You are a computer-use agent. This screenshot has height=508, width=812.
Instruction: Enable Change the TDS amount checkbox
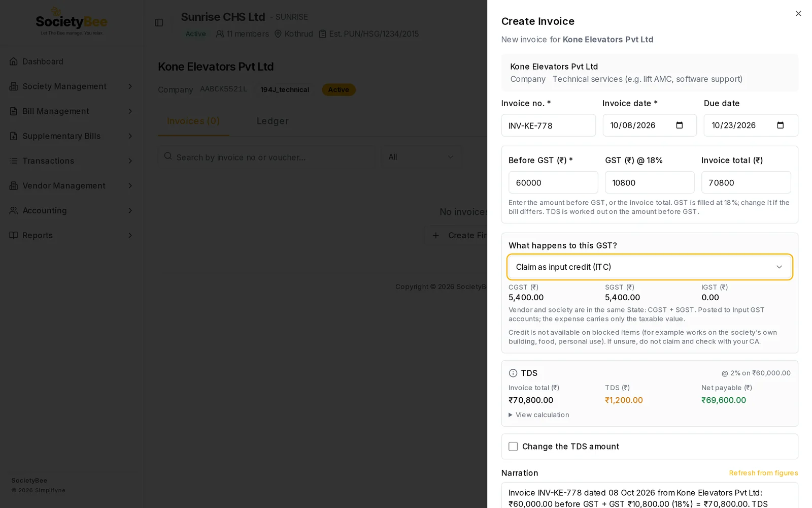pos(513,447)
